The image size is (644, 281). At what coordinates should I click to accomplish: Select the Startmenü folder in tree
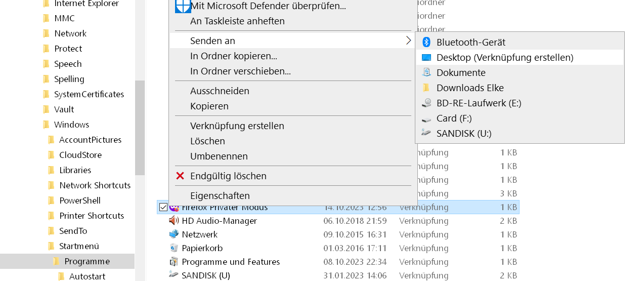click(79, 246)
